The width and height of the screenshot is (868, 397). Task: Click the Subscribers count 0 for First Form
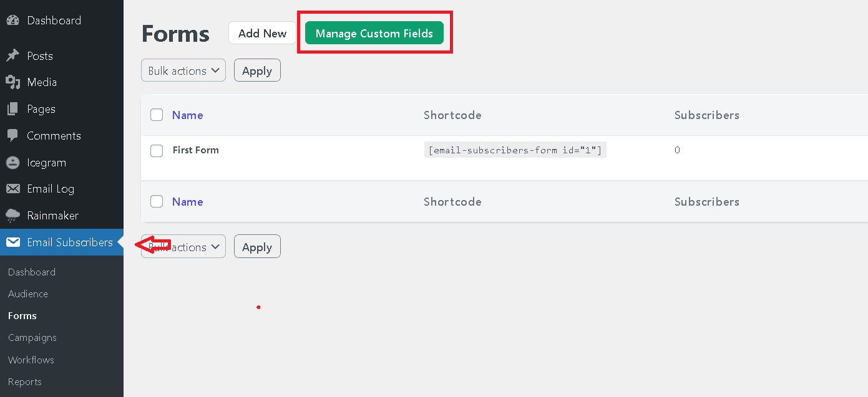coord(678,150)
